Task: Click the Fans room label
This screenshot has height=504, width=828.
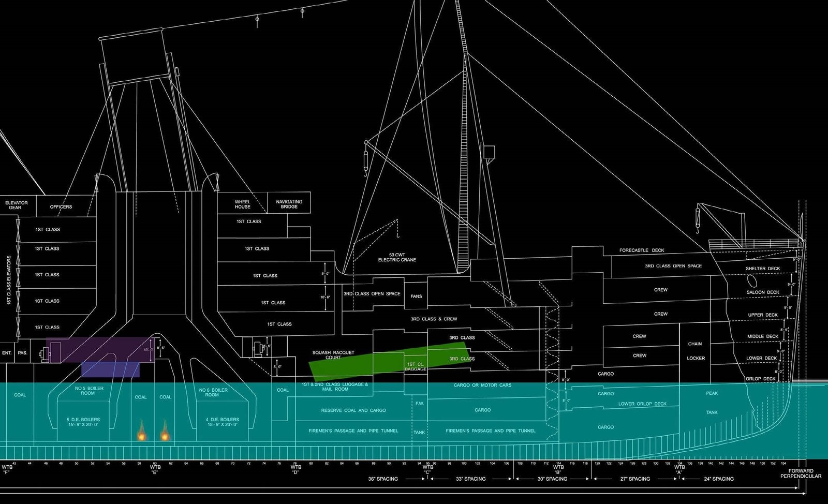Action: tap(416, 297)
